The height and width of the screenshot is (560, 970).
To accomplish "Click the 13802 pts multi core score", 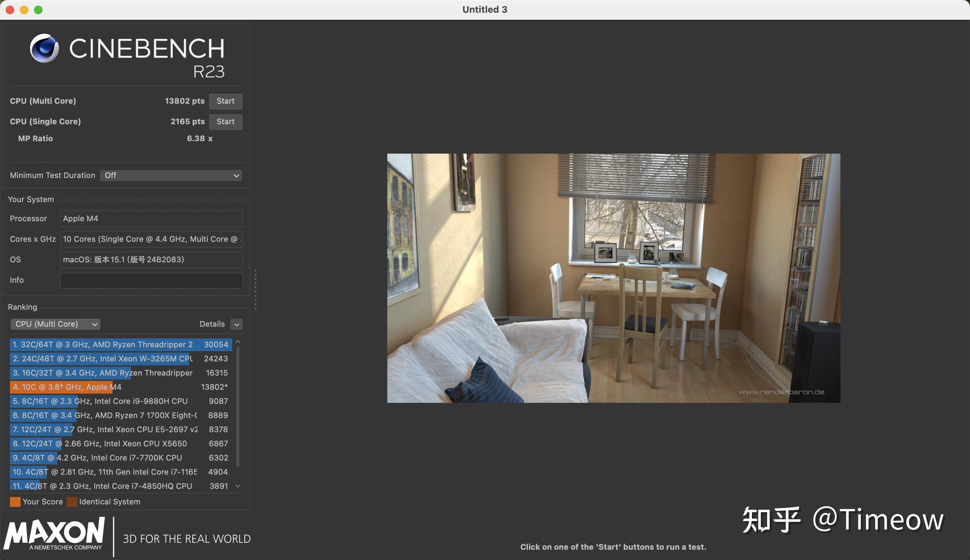I will coord(184,101).
